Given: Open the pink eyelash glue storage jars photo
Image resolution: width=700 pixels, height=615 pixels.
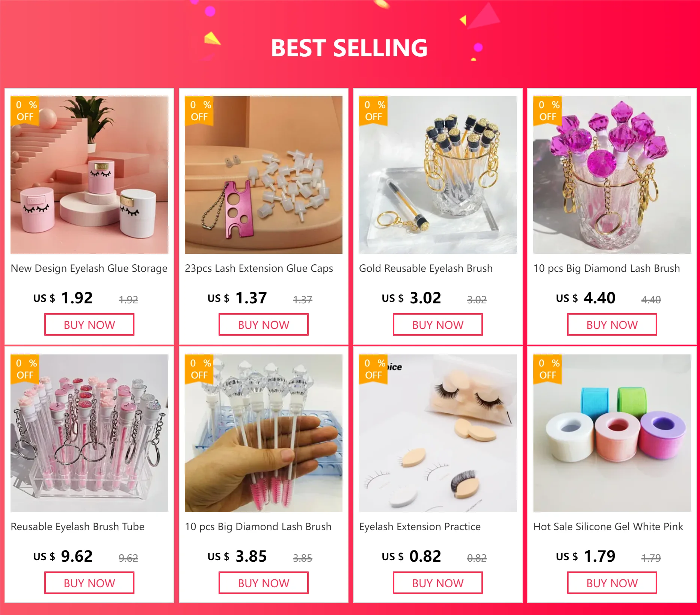Looking at the screenshot, I should 89,175.
